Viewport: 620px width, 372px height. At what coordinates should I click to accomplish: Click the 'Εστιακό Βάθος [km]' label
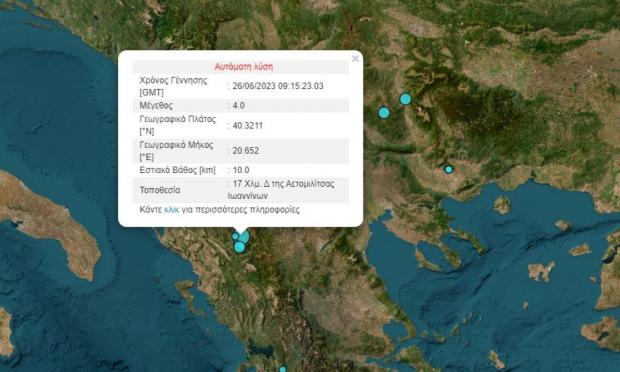tap(178, 170)
